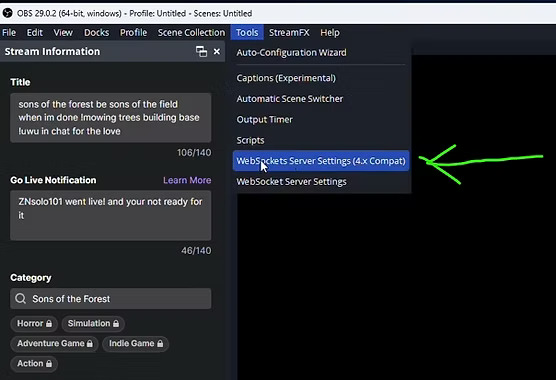The width and height of the screenshot is (556, 380).
Task: Select the Horror tag chip
Action: 34,324
